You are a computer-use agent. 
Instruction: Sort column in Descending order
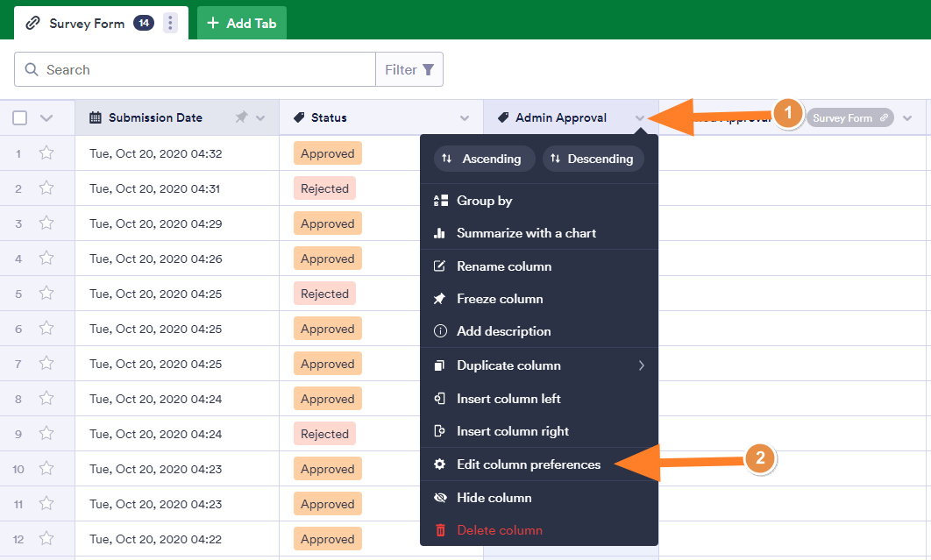click(593, 159)
